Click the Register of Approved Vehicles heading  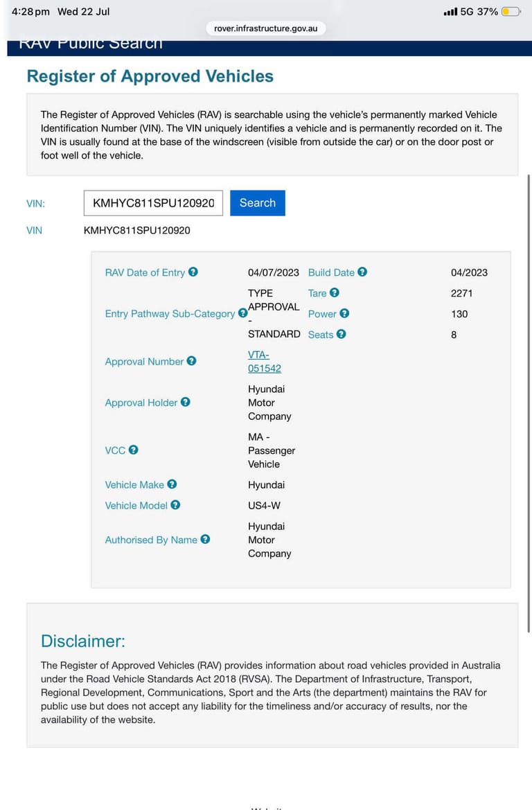(150, 76)
